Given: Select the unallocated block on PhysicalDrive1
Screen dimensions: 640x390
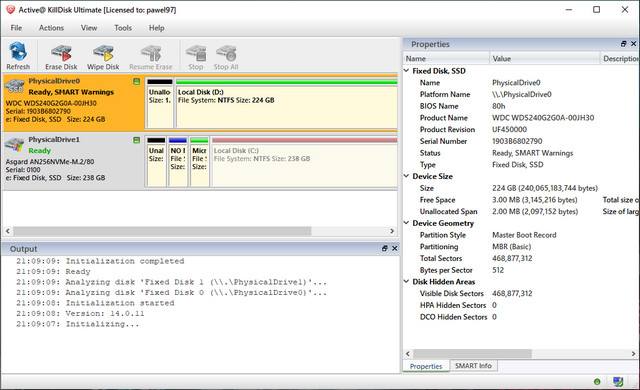Looking at the screenshot, I should [156, 162].
